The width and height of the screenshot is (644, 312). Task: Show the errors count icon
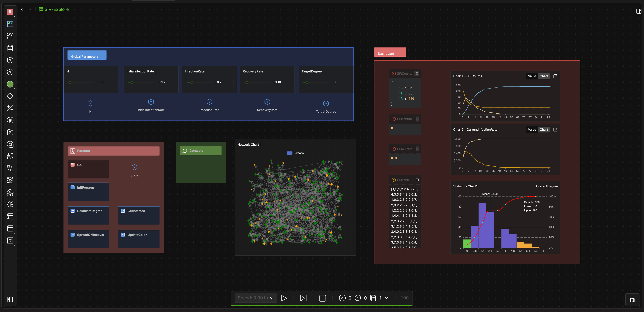[342, 298]
